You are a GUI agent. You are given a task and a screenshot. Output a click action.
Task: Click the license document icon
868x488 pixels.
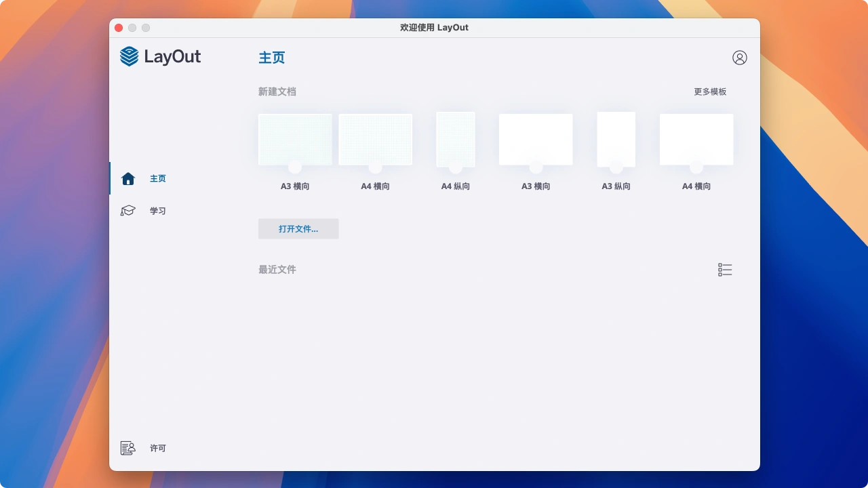(128, 448)
